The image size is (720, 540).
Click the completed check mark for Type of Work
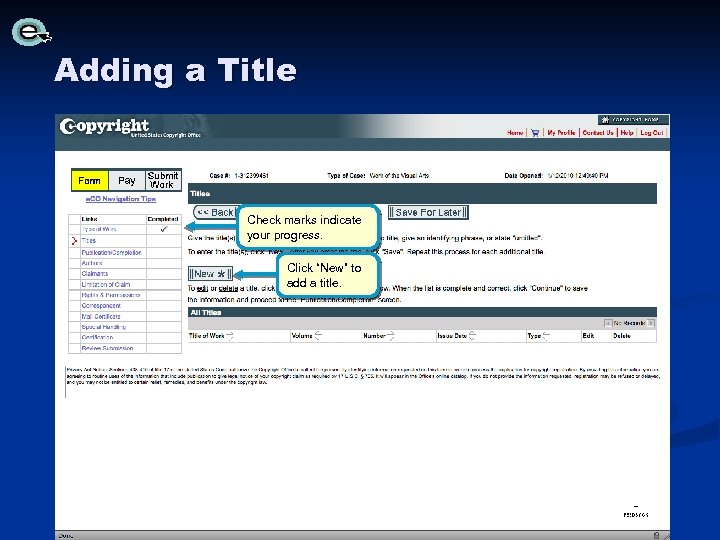tap(164, 229)
